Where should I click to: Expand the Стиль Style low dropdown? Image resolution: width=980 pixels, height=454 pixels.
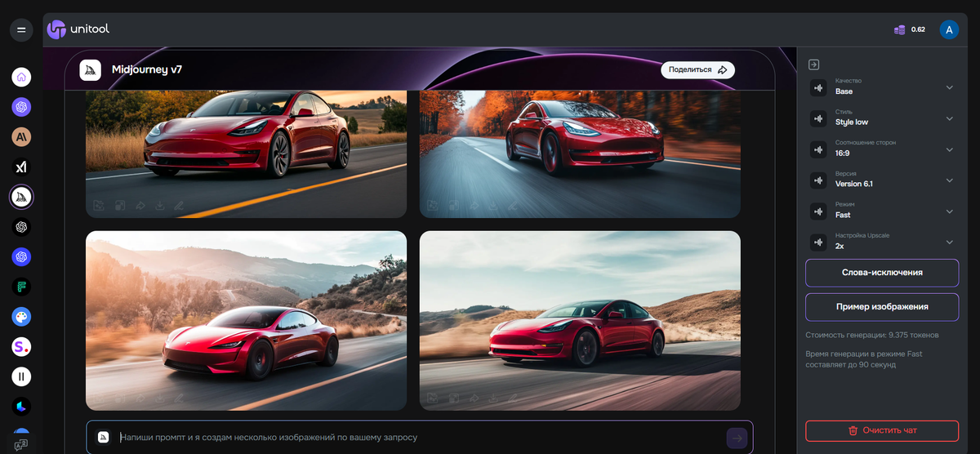882,118
